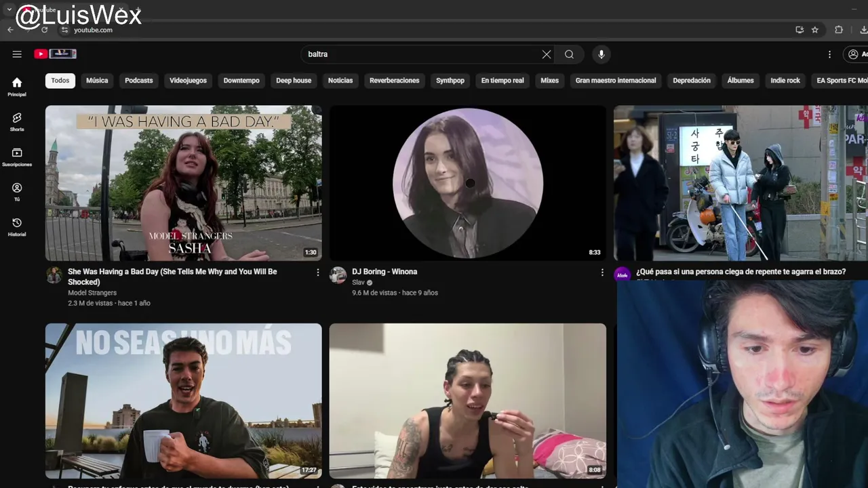Select the Synthpop filter chip

coord(450,81)
